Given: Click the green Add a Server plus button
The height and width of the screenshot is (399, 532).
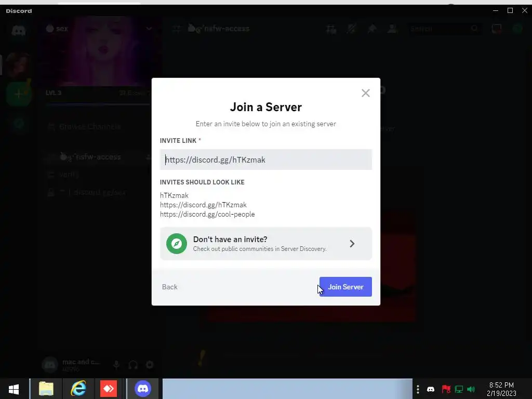Looking at the screenshot, I should (19, 94).
